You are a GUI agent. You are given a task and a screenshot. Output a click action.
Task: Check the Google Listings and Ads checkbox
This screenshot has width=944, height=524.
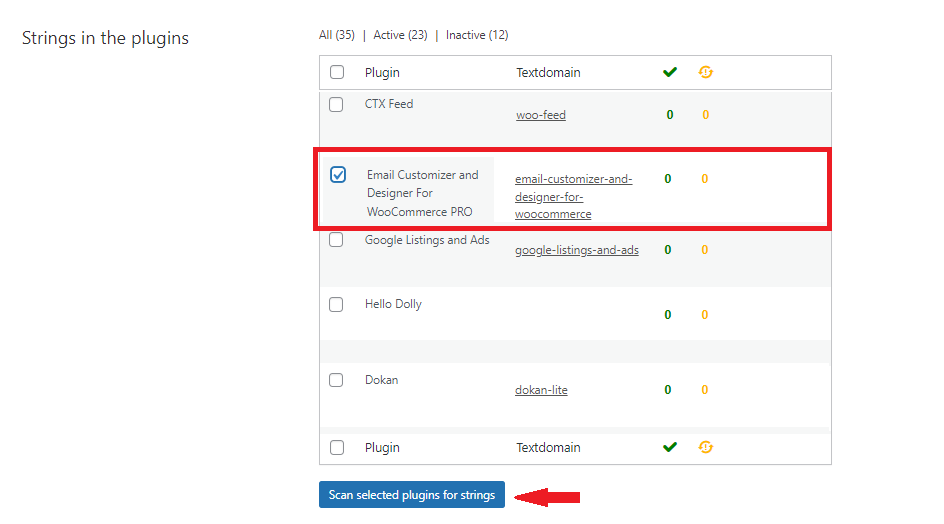tap(336, 240)
